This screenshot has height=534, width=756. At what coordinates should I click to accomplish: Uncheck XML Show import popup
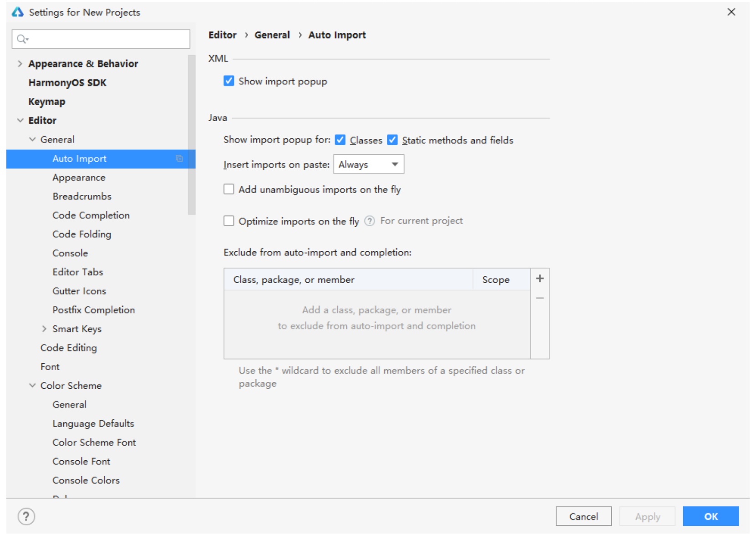[229, 81]
